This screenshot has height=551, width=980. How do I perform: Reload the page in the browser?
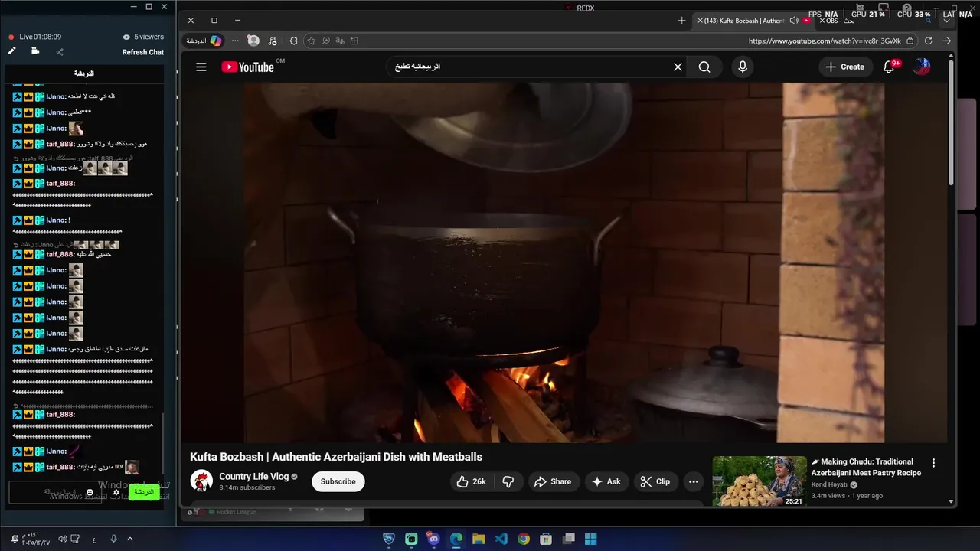coord(929,41)
